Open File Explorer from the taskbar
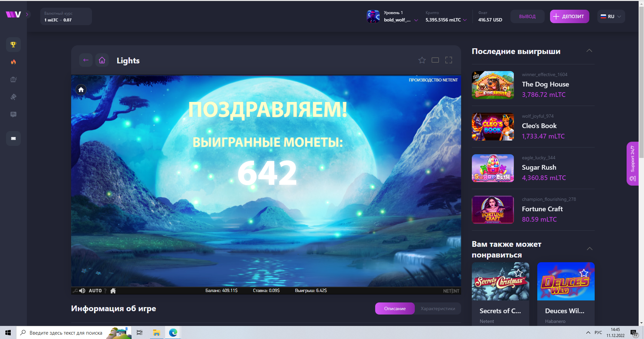 point(156,333)
